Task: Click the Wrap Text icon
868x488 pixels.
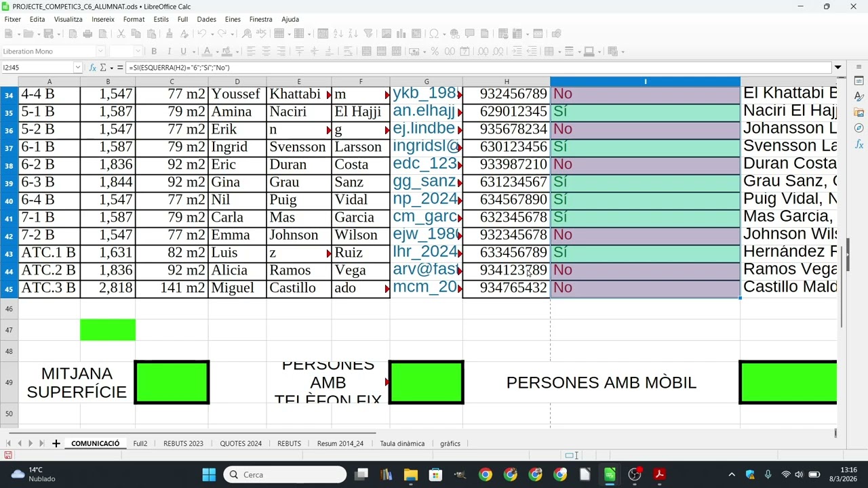Action: [x=347, y=51]
